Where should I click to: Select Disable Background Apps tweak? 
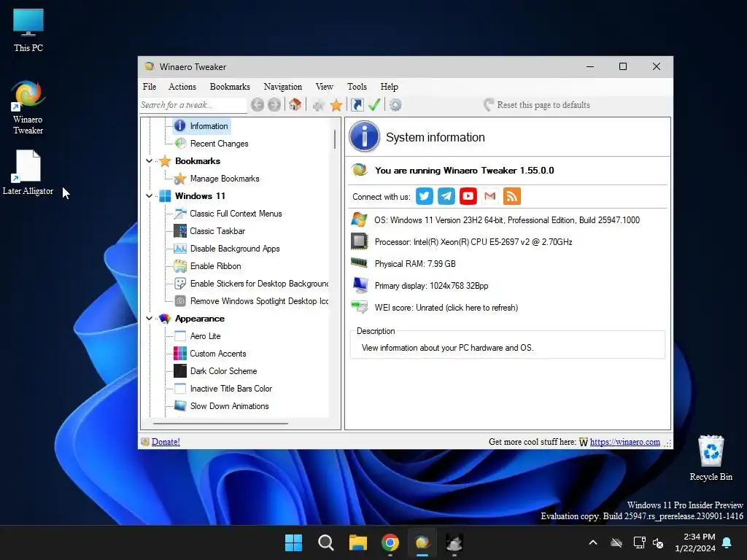point(235,249)
